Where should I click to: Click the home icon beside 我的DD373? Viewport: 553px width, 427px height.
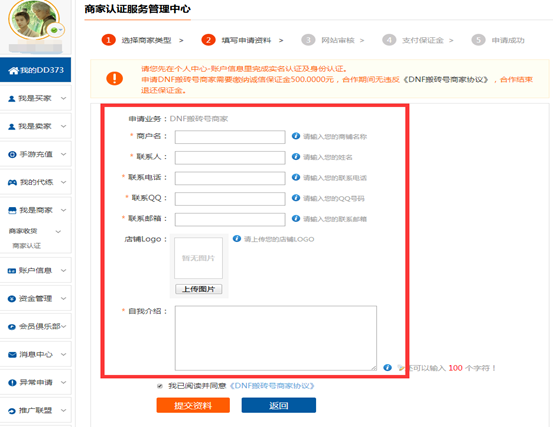click(13, 71)
